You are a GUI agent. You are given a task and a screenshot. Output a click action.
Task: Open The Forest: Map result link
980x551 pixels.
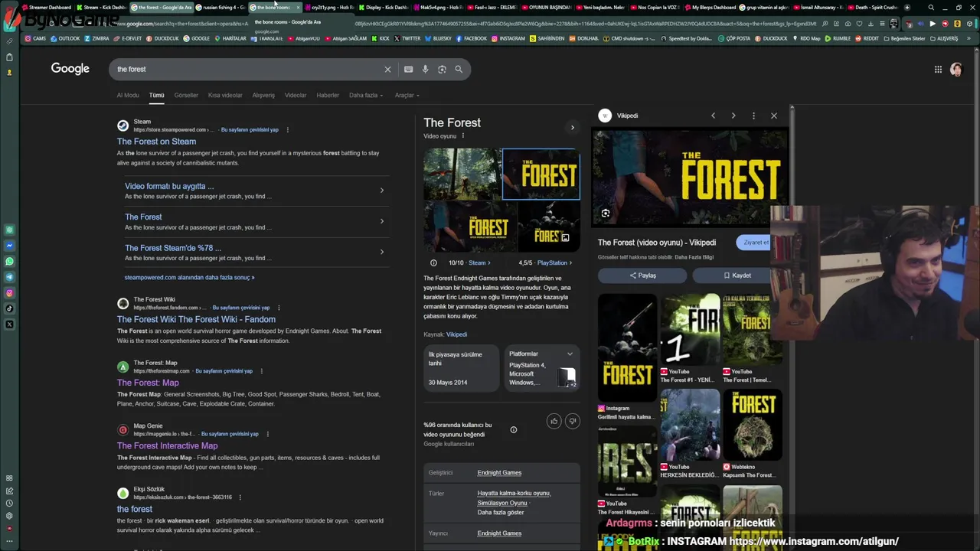(x=148, y=383)
